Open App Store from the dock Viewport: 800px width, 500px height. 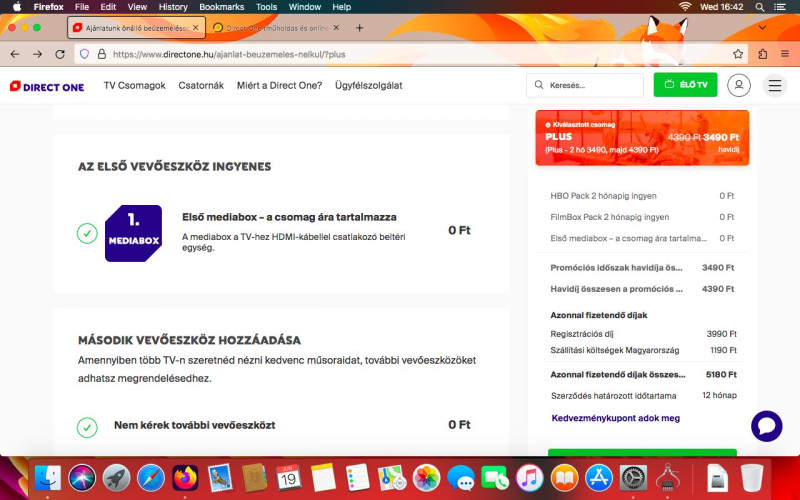tap(598, 478)
